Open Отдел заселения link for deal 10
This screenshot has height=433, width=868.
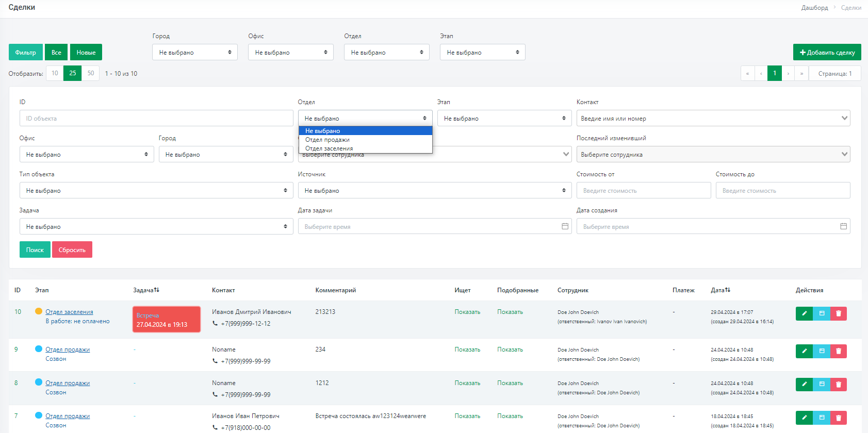(x=69, y=312)
